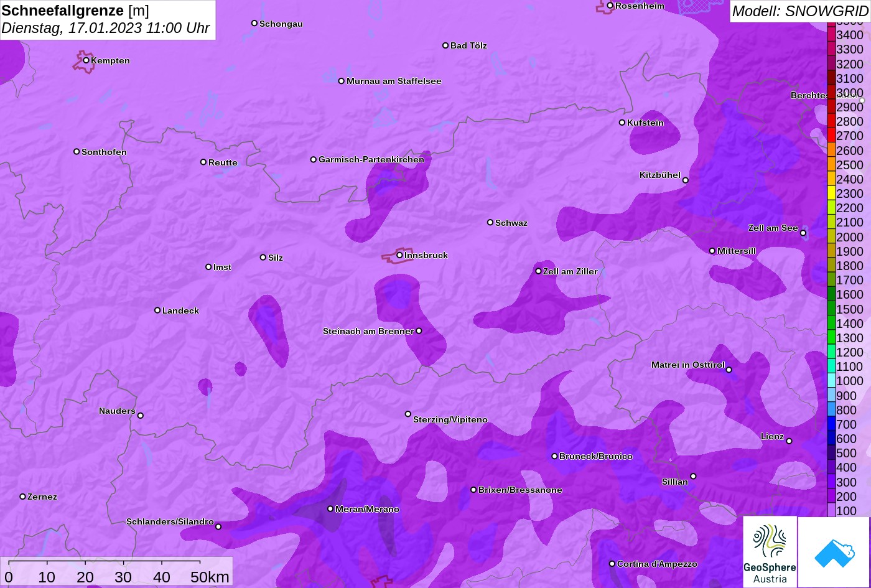
Task: Click the Brixen/Bressanone label
Action: click(x=520, y=490)
